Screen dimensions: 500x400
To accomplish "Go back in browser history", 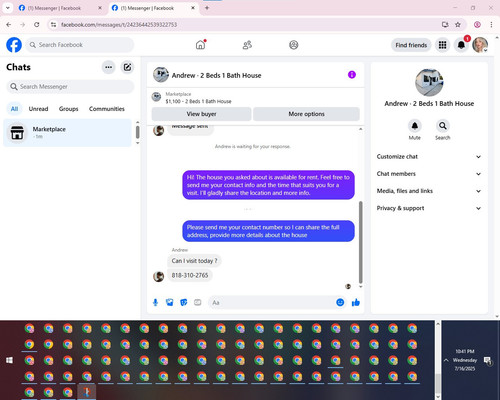I will (9, 24).
